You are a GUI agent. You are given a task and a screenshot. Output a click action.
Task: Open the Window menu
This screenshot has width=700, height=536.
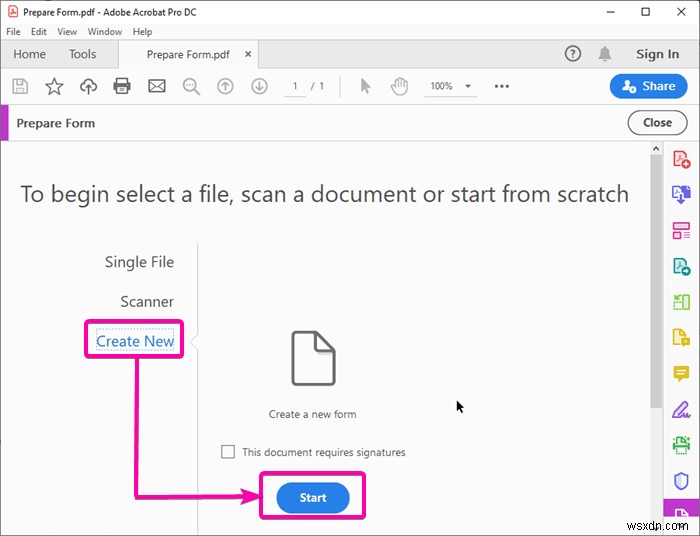104,32
